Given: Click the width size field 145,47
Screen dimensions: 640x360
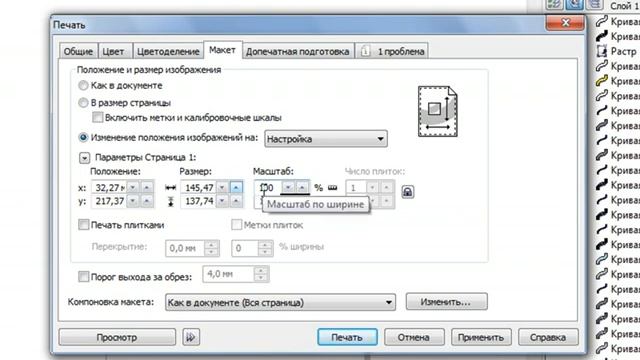Looking at the screenshot, I should click(x=198, y=187).
